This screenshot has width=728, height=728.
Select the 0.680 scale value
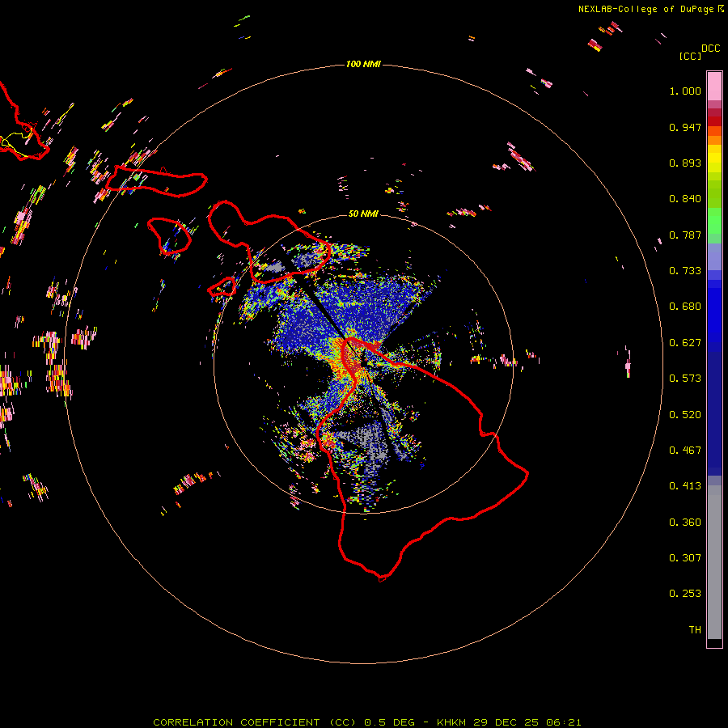(x=685, y=307)
